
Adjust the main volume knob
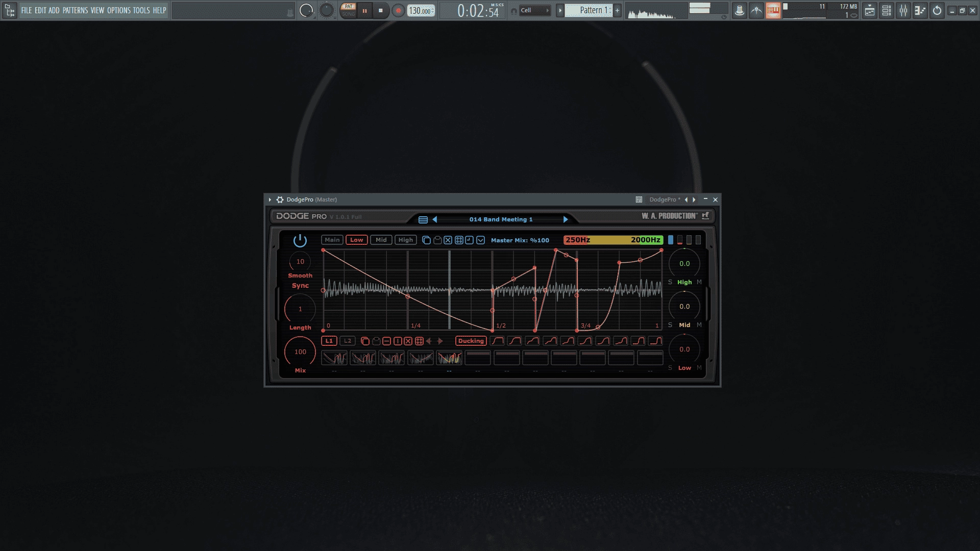point(306,10)
